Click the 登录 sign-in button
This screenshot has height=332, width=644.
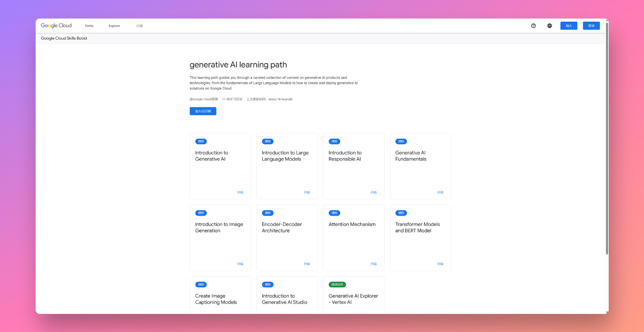tap(591, 26)
